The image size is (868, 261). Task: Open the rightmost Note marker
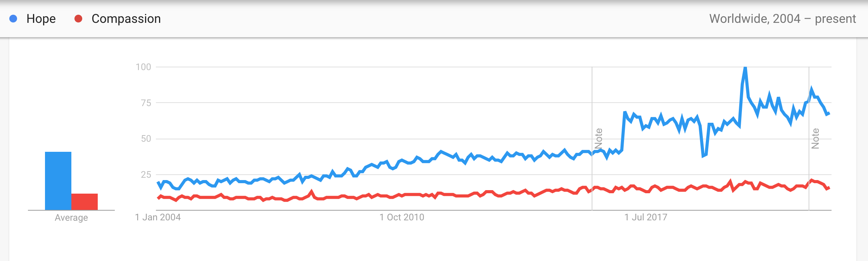[815, 139]
